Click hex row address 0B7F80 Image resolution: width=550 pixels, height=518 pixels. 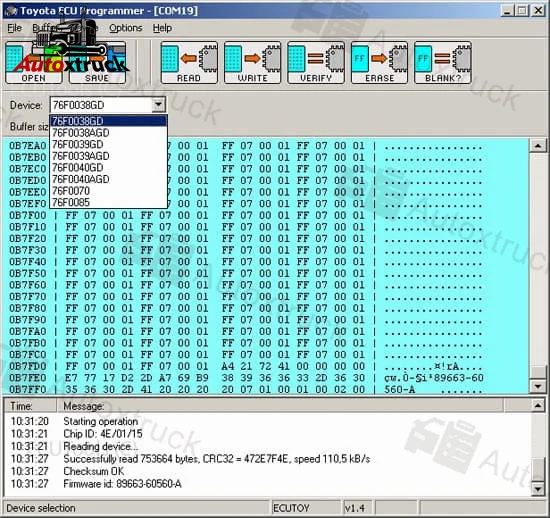click(x=28, y=308)
